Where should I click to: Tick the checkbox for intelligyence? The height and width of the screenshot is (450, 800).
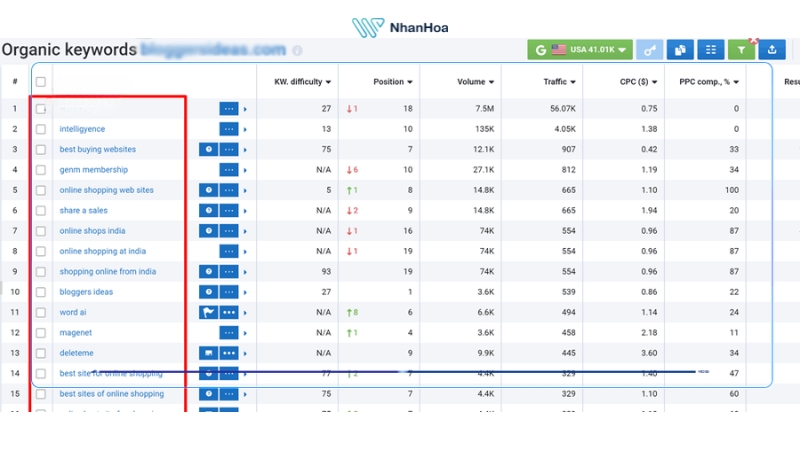(41, 129)
